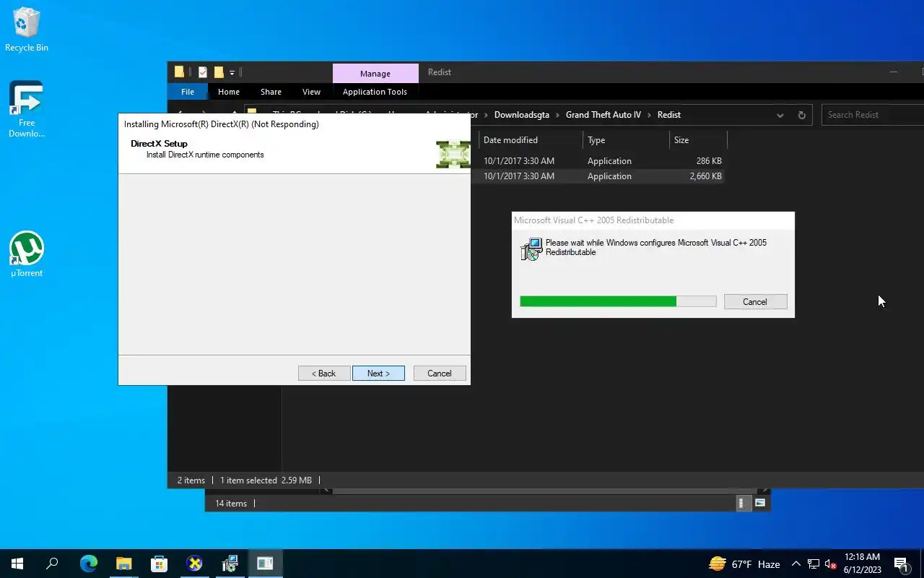The width and height of the screenshot is (924, 578).
Task: Open the File menu in Explorer
Action: [188, 92]
